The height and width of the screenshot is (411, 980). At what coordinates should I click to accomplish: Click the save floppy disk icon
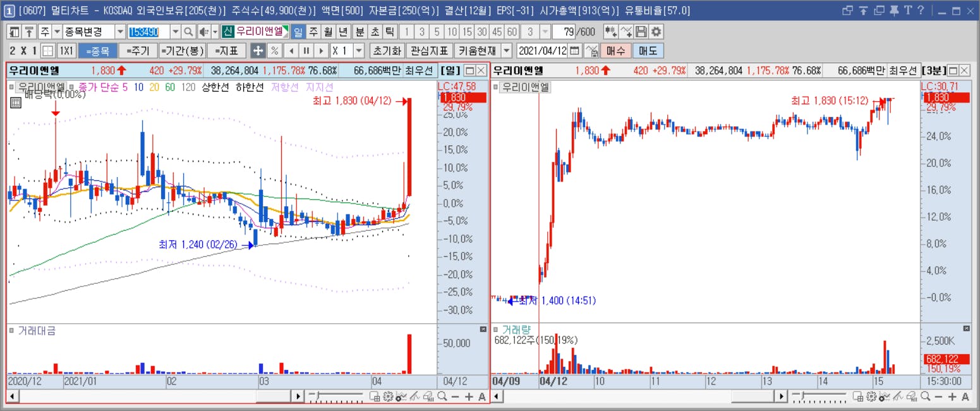point(641,32)
